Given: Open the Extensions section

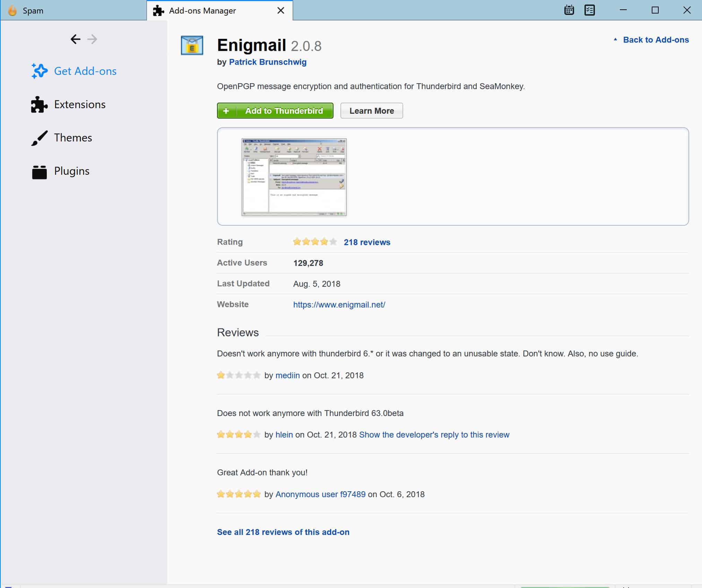Looking at the screenshot, I should (x=68, y=104).
